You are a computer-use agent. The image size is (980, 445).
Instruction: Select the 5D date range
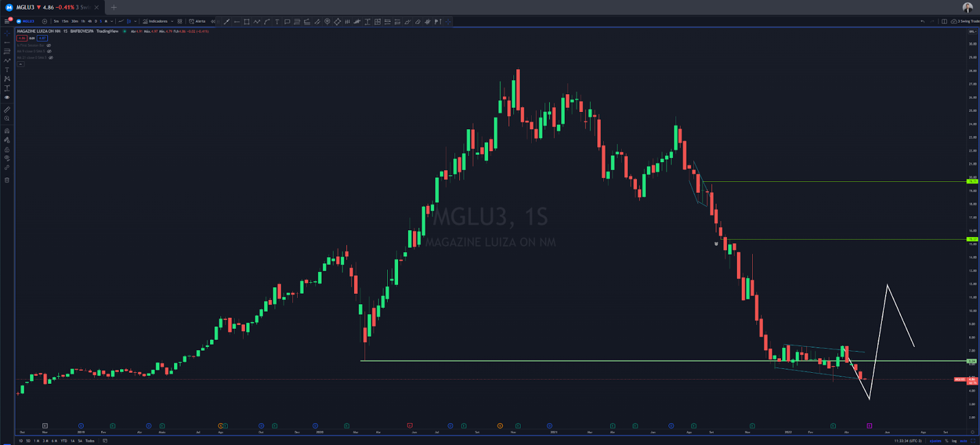coord(28,441)
